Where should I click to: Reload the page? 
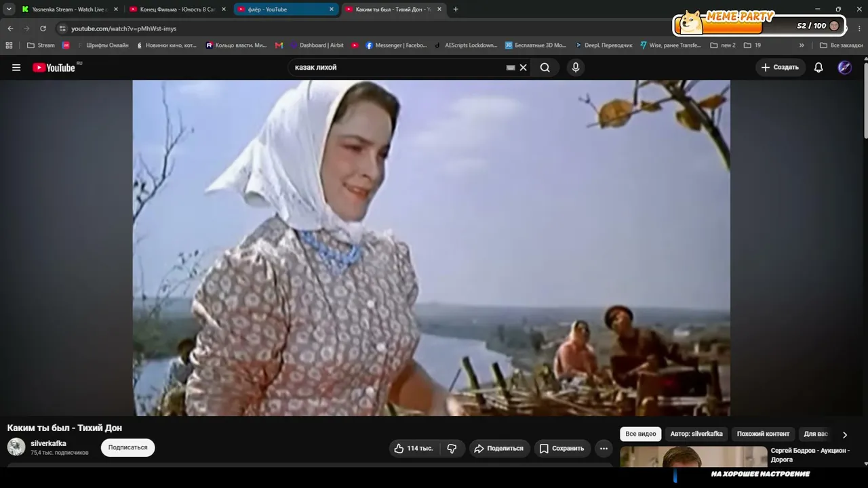coord(43,28)
